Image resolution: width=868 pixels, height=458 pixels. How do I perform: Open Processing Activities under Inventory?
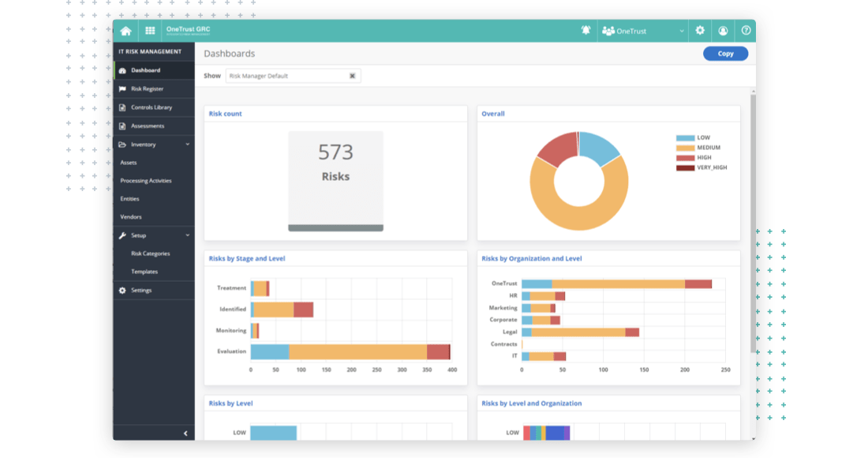[x=146, y=181]
